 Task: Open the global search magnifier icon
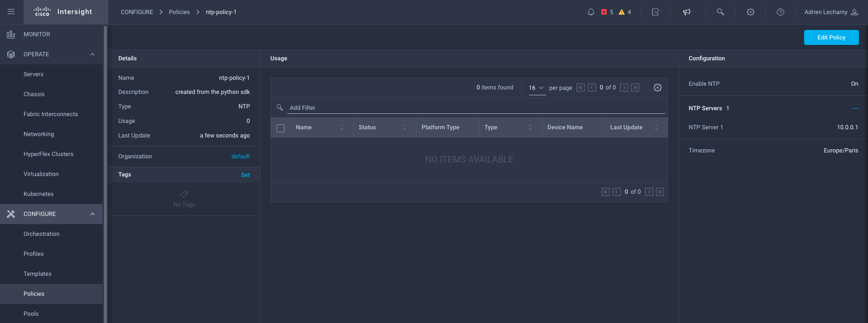point(720,12)
